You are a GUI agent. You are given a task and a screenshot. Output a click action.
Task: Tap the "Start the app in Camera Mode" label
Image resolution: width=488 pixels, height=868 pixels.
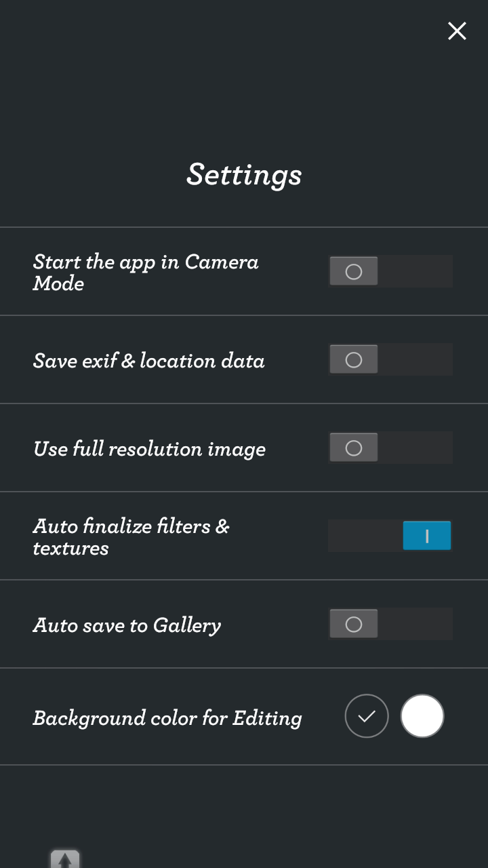[146, 272]
